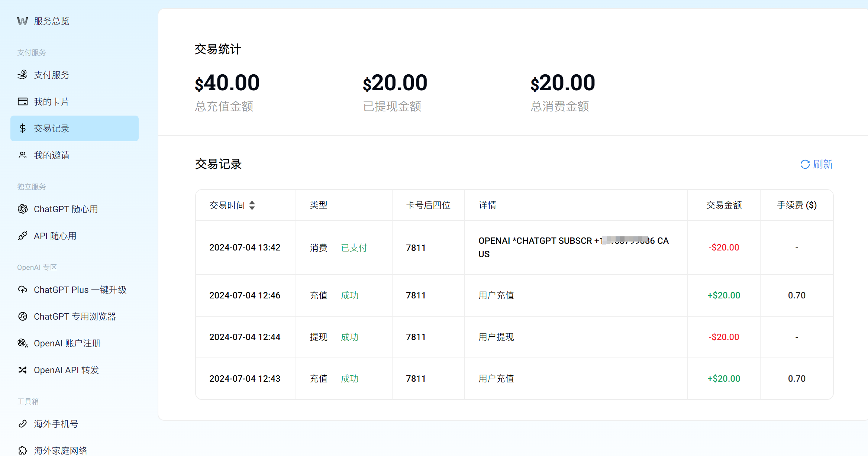Click +$20.00 amount in 12:46 row

click(x=724, y=295)
